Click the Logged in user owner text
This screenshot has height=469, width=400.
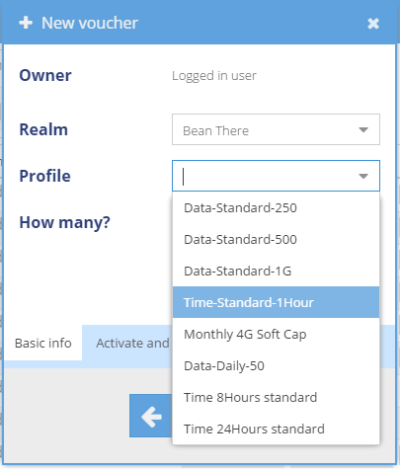pos(214,76)
